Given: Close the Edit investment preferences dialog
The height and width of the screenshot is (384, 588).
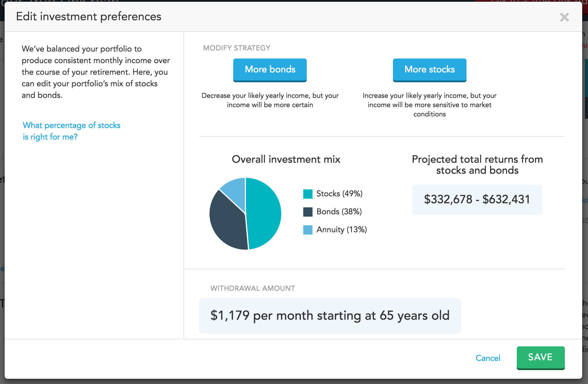Looking at the screenshot, I should [564, 17].
